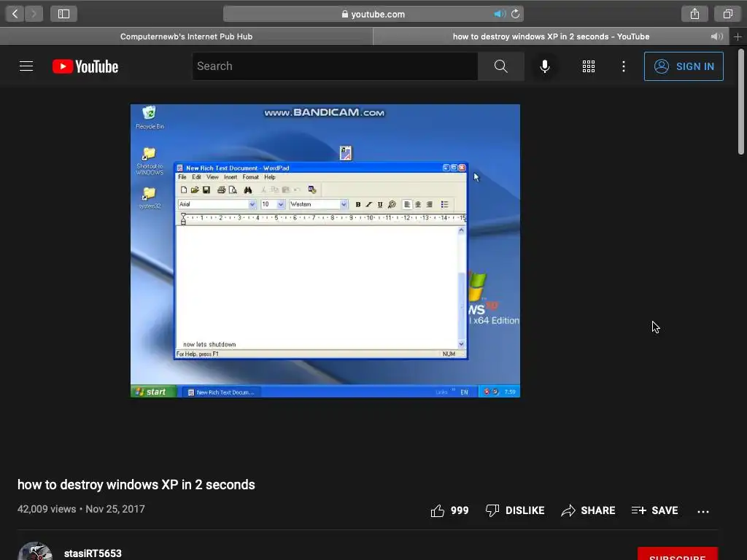Reload the youtube.com page
The image size is (747, 560).
pyautogui.click(x=515, y=14)
